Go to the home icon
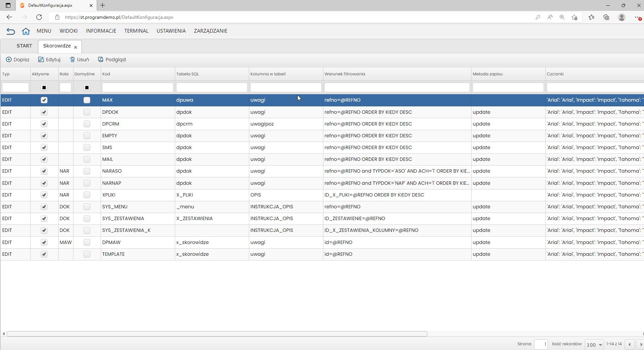The height and width of the screenshot is (350, 644). [26, 31]
